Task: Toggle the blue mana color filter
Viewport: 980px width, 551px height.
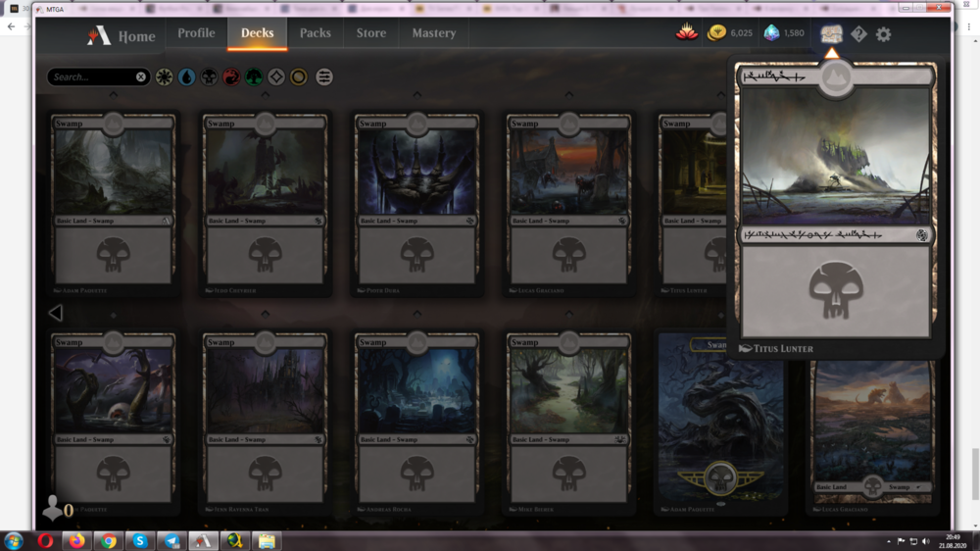Action: click(186, 76)
